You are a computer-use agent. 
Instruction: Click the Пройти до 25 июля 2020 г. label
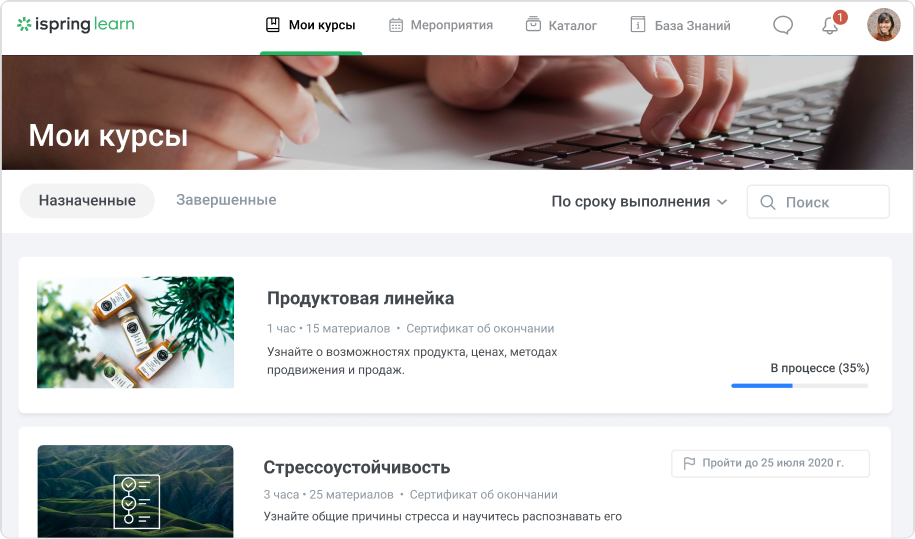[x=770, y=463]
